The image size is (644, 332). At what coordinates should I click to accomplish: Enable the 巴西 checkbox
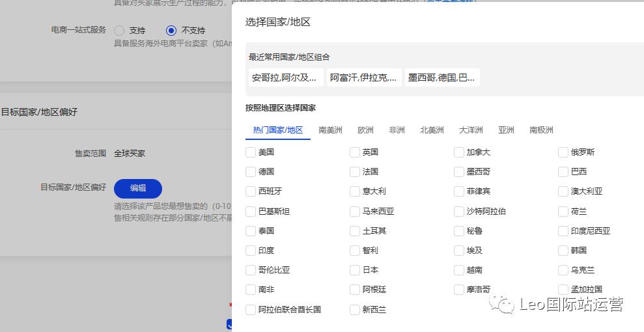click(563, 172)
